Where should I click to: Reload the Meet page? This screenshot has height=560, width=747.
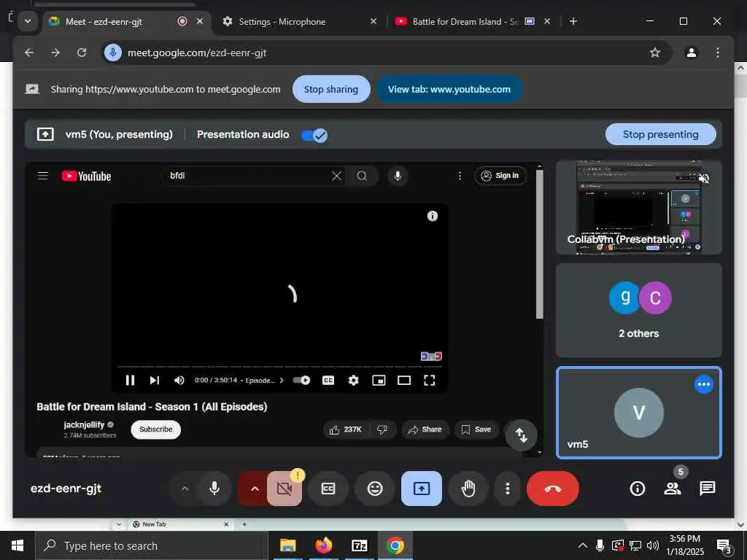pos(82,52)
